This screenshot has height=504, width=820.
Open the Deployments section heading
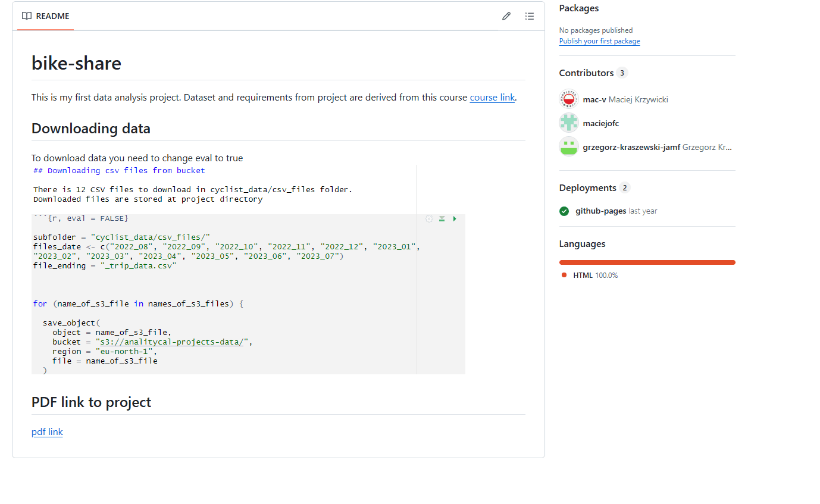click(x=587, y=188)
